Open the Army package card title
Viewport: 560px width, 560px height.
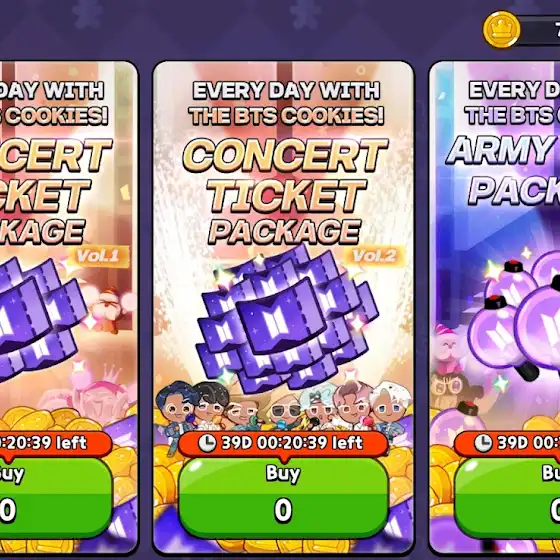[x=504, y=170]
